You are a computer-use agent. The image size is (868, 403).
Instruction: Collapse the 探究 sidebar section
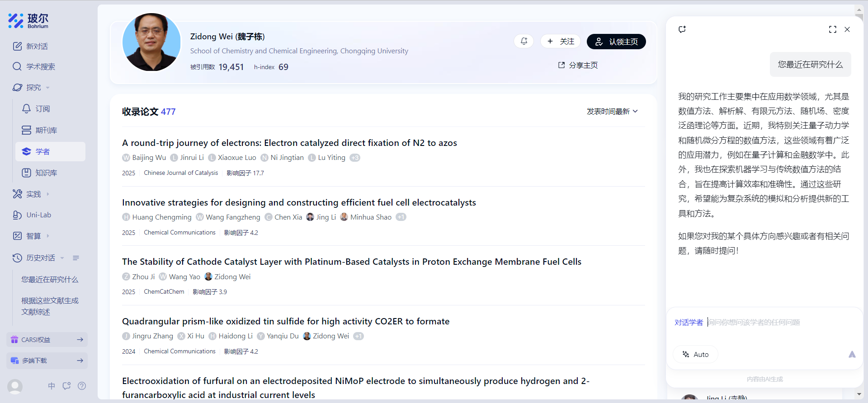click(x=33, y=87)
